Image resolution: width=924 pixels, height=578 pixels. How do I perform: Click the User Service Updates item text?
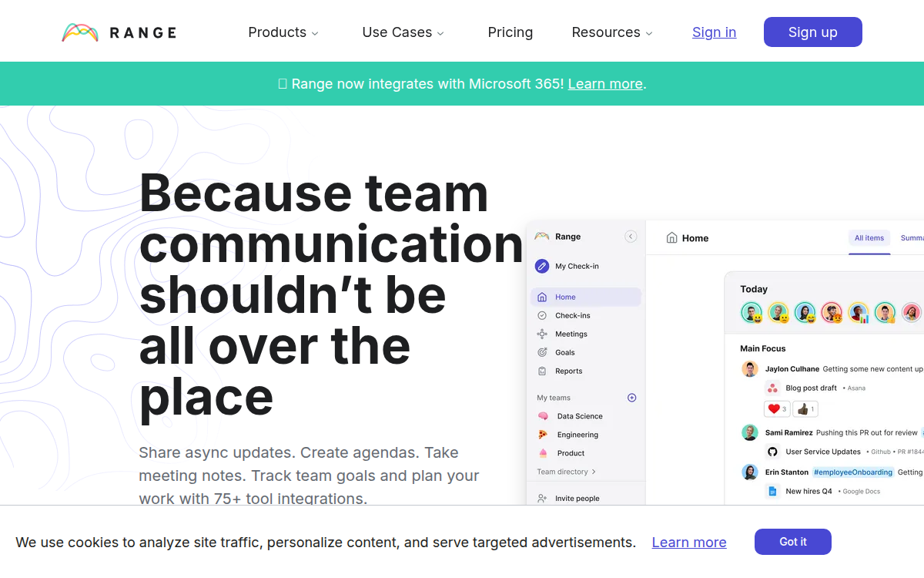823,452
